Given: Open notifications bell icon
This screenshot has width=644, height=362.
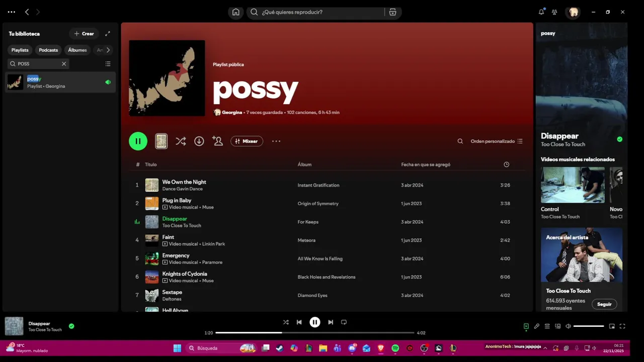Looking at the screenshot, I should pos(541,12).
